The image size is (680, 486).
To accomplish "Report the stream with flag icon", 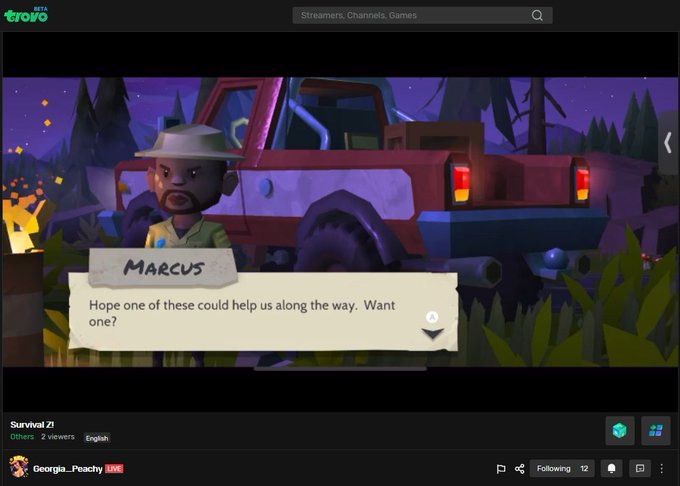I will pyautogui.click(x=501, y=469).
